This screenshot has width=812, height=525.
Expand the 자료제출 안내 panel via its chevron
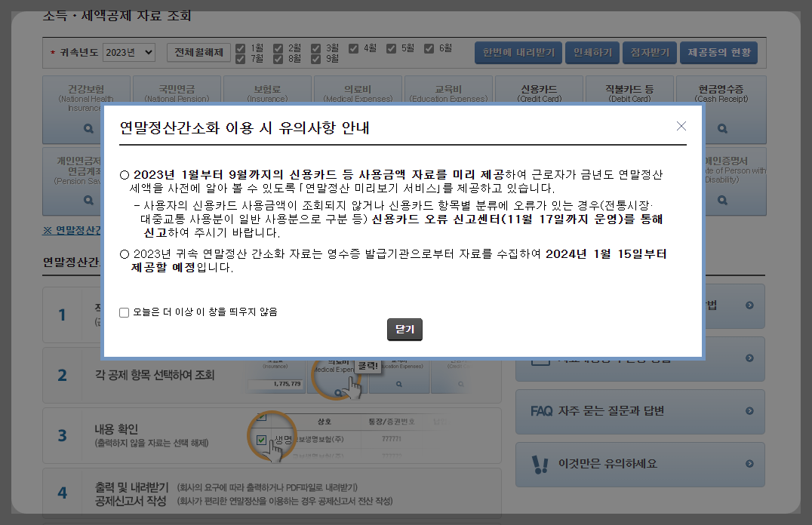pos(748,358)
